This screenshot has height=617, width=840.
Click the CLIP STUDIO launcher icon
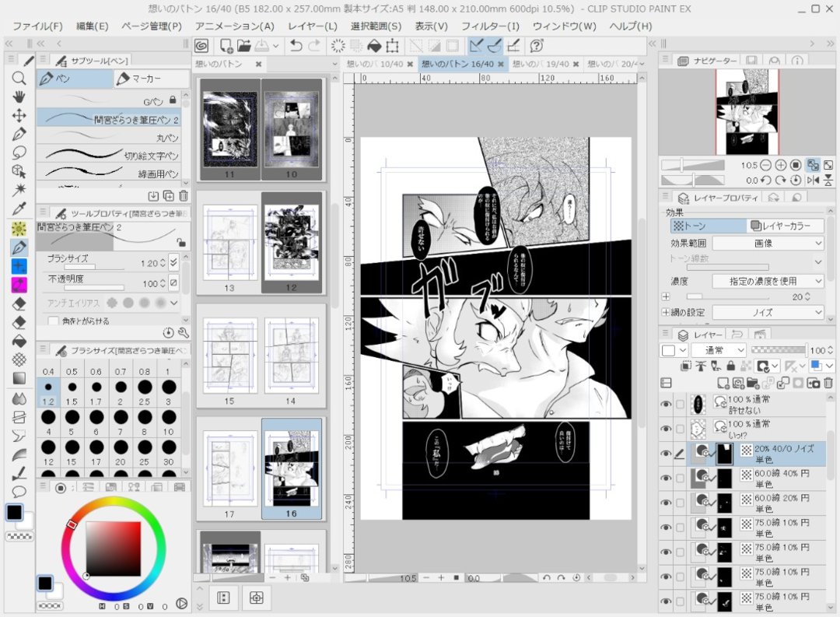[x=201, y=46]
